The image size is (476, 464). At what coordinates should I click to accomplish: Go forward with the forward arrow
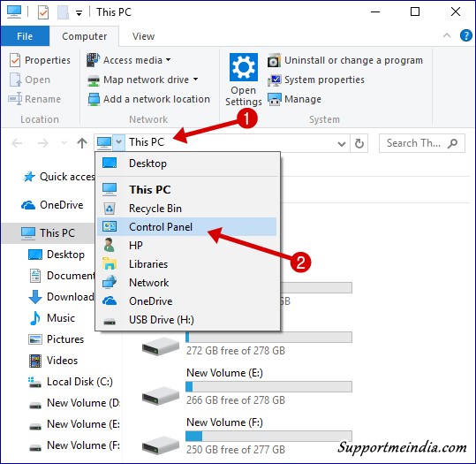[x=42, y=143]
